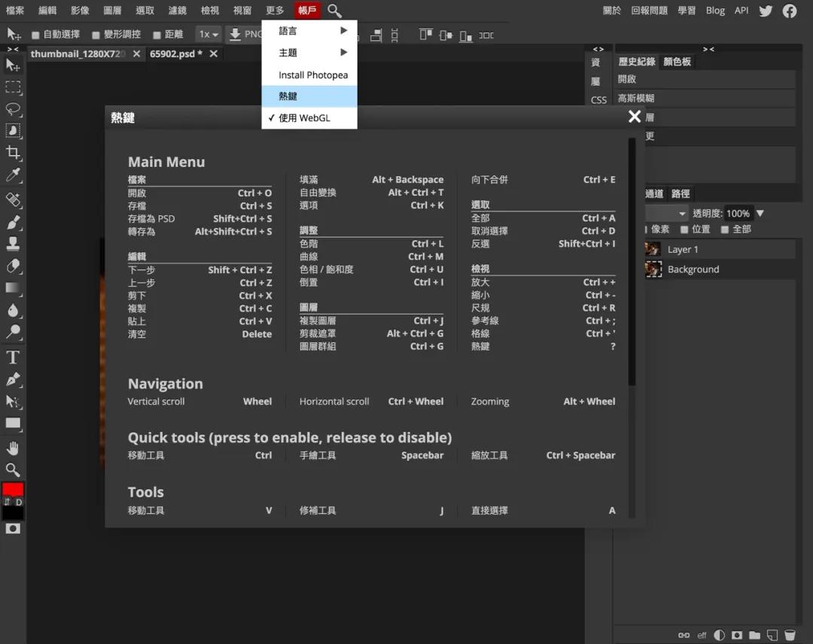Image resolution: width=813 pixels, height=644 pixels.
Task: Click the Background layer thumbnail
Action: 653,269
